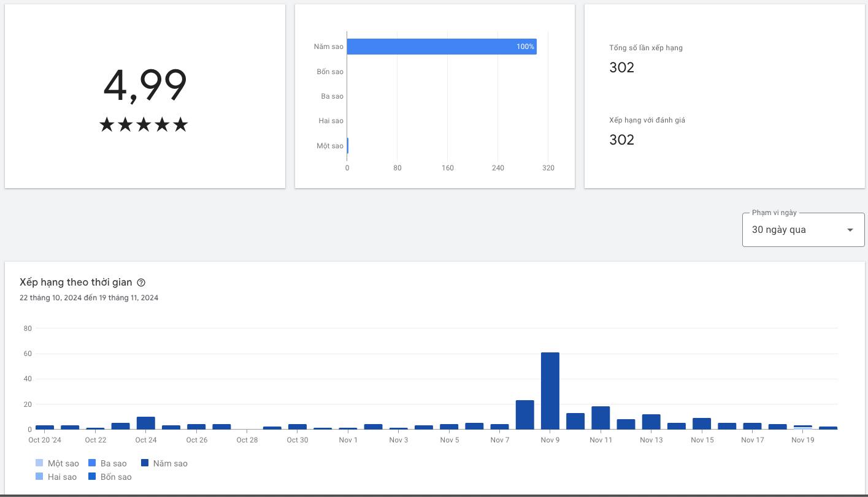Click the Xếp hạng theo thời gian heading
This screenshot has height=497, width=868.
[x=76, y=283]
